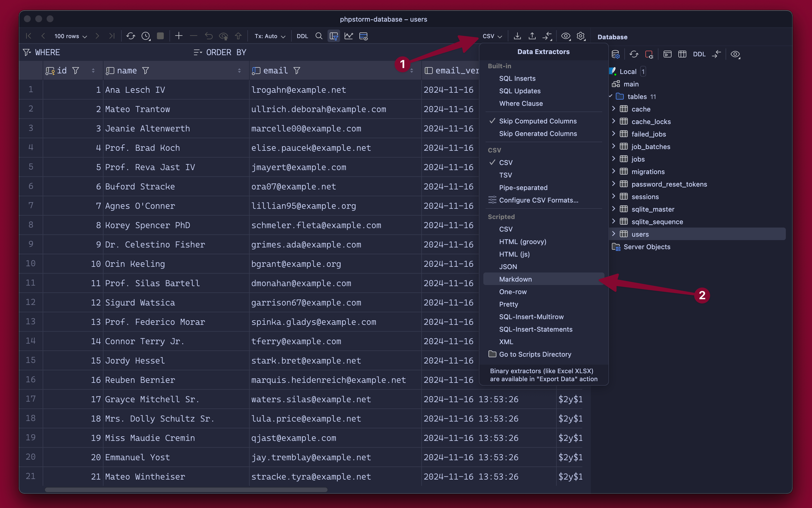The width and height of the screenshot is (812, 508).
Task: Select the XML scripted extractor
Action: [x=543, y=342]
